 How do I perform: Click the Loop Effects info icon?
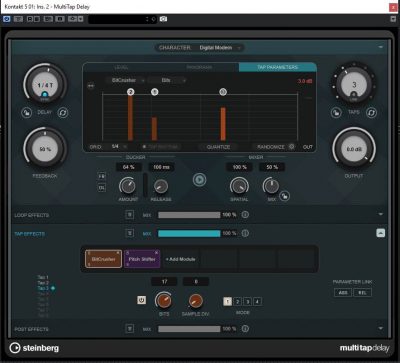[x=245, y=215]
